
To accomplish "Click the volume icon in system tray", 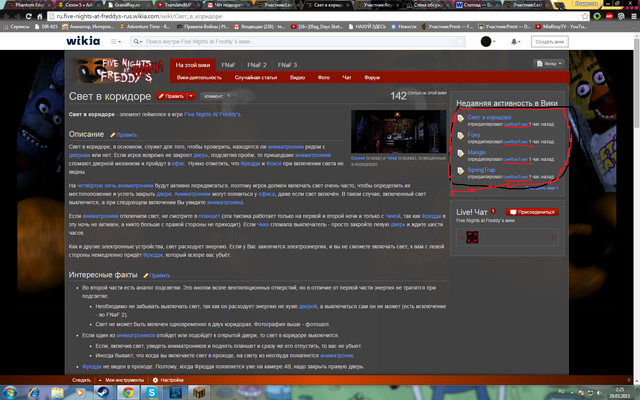I will (598, 392).
